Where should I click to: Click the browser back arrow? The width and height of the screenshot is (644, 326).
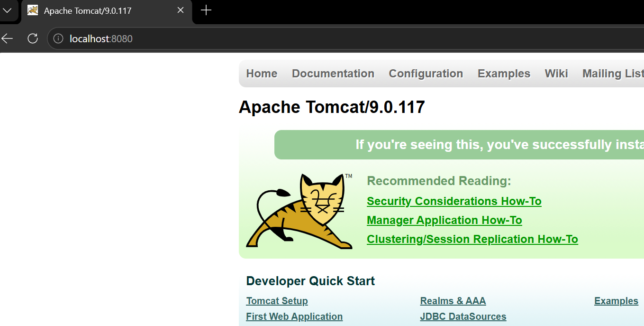[7, 38]
